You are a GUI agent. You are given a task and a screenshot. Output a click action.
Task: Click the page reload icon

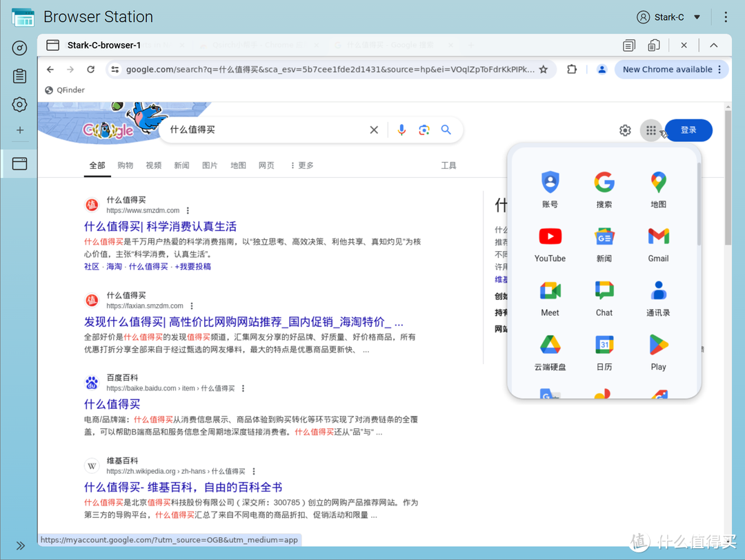coord(92,69)
